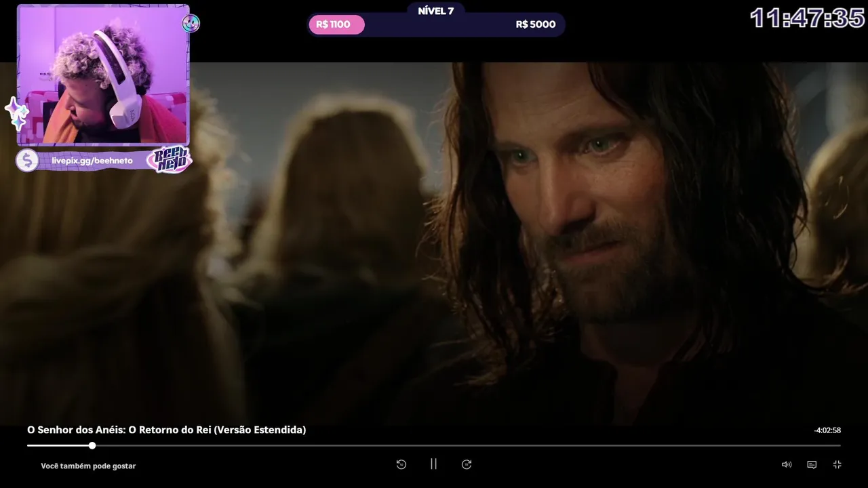This screenshot has height=488, width=868.
Task: Click the Beeh Neto logo badge
Action: 170,160
